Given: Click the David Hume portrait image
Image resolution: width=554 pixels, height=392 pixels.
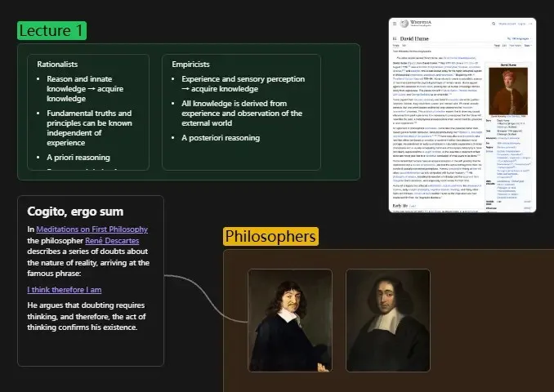Looking at the screenshot, I should [508, 91].
